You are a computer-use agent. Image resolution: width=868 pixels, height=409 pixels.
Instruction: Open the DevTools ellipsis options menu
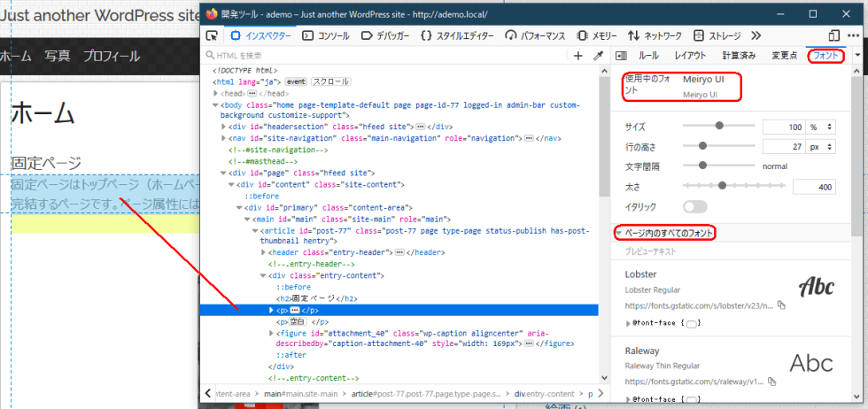point(852,36)
